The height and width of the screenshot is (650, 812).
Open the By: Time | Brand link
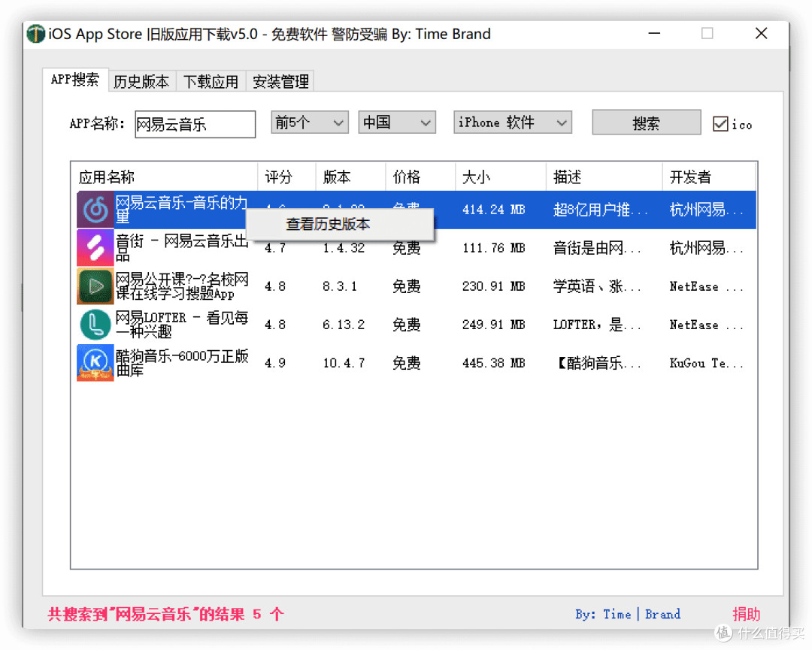coord(628,614)
